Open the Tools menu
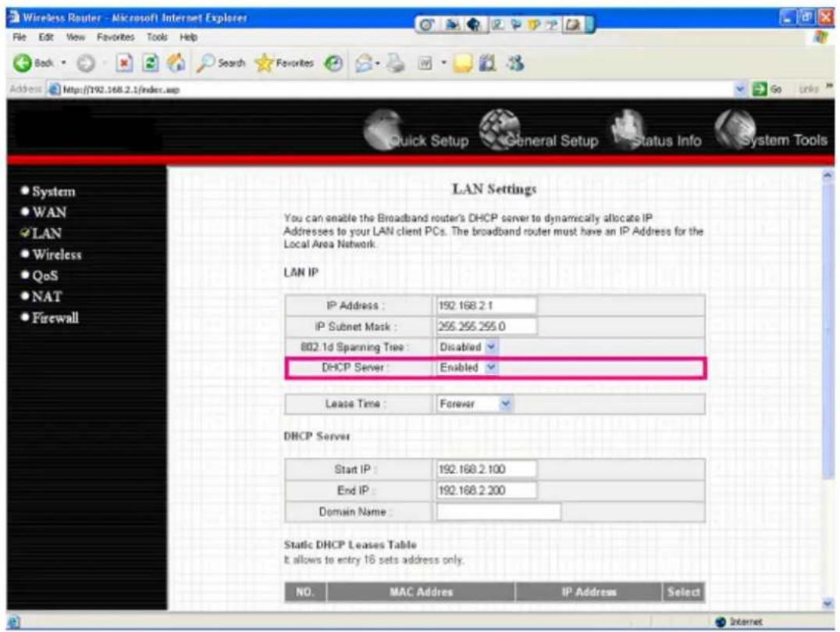This screenshot has height=632, width=840. coord(157,37)
